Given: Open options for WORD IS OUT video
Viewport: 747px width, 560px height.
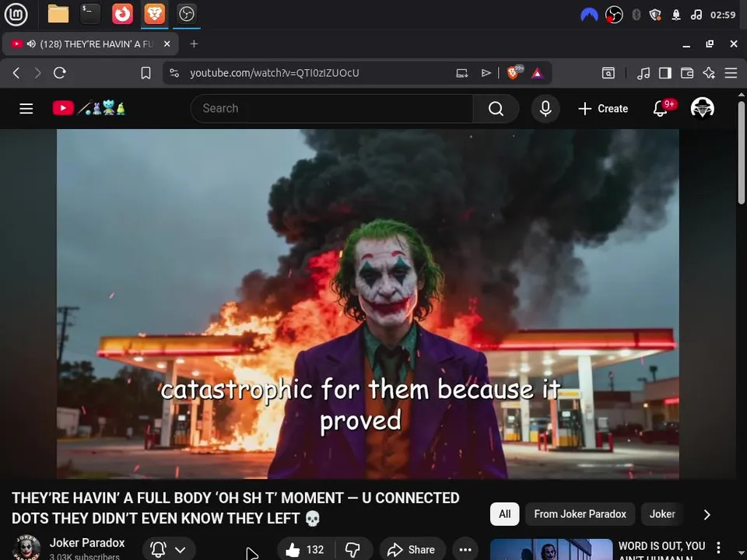Looking at the screenshot, I should coord(718,548).
